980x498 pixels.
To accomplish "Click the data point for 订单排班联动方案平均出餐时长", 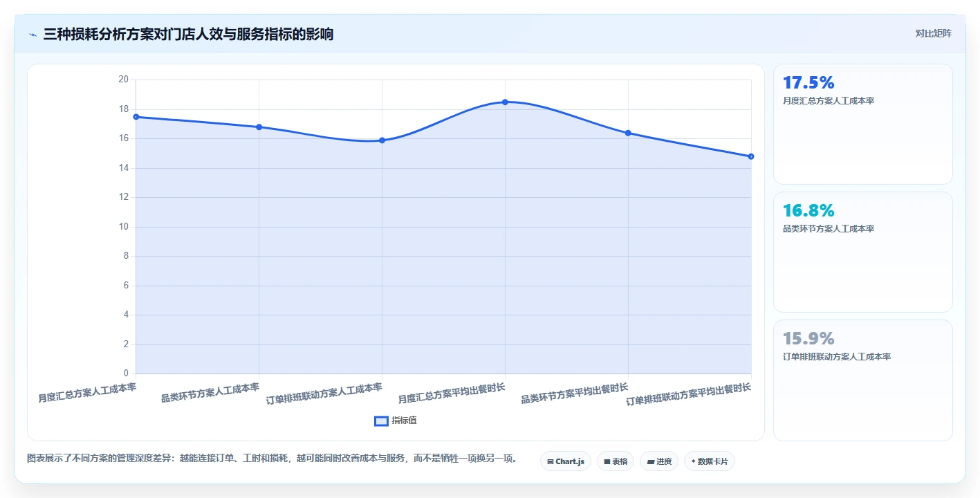I will coord(751,156).
